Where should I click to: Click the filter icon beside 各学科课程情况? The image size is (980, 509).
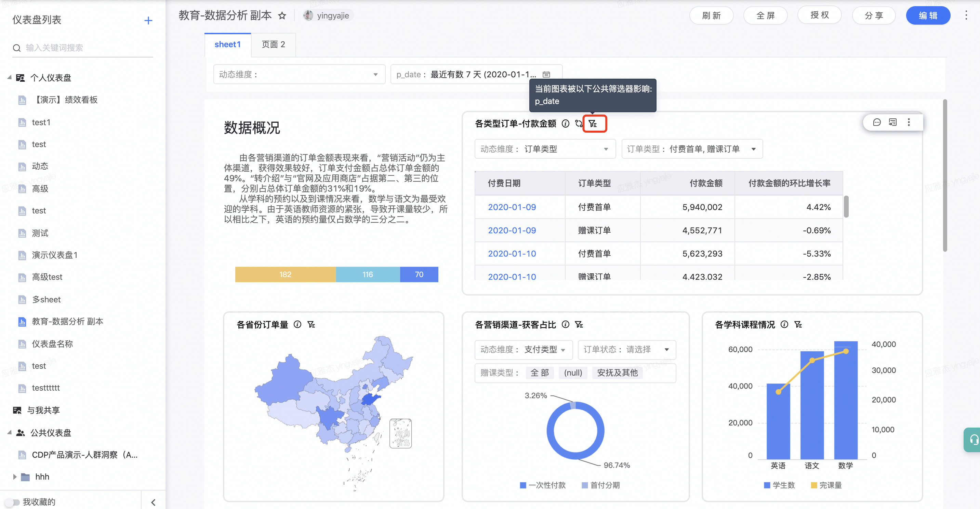798,324
